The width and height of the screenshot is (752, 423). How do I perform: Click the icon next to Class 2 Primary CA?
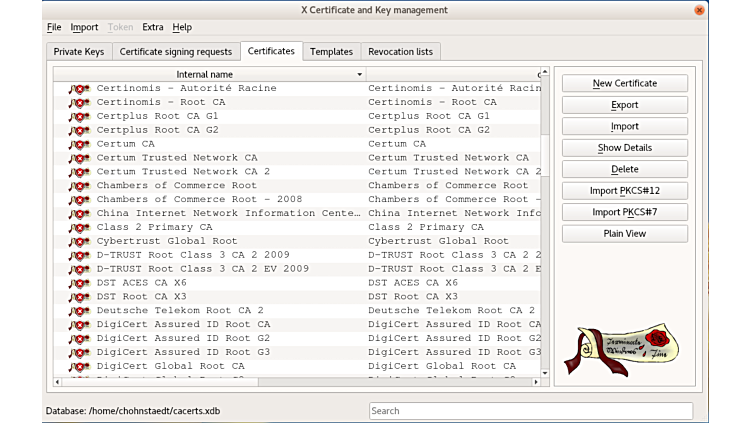pyautogui.click(x=79, y=227)
